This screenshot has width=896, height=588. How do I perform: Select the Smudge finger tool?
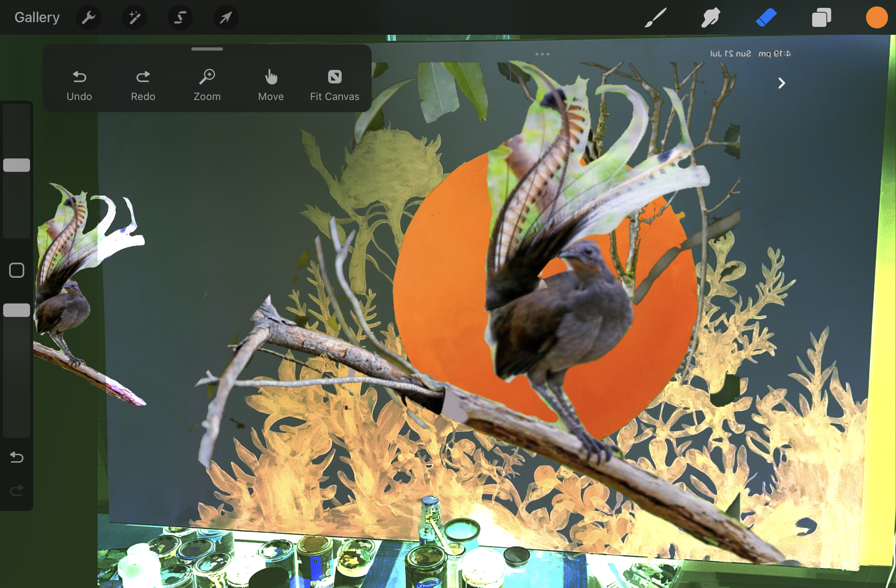[711, 17]
